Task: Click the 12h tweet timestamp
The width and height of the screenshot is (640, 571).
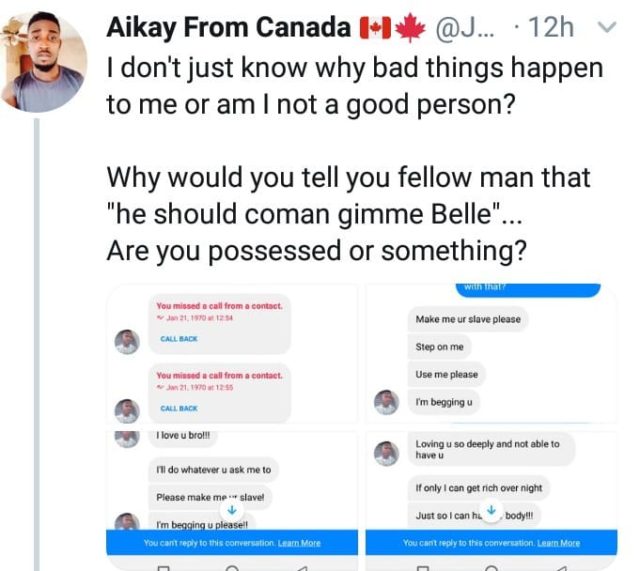Action: click(553, 29)
